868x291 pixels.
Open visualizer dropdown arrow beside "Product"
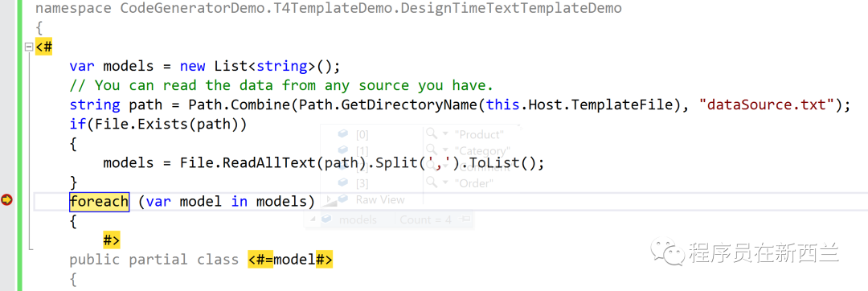point(445,134)
